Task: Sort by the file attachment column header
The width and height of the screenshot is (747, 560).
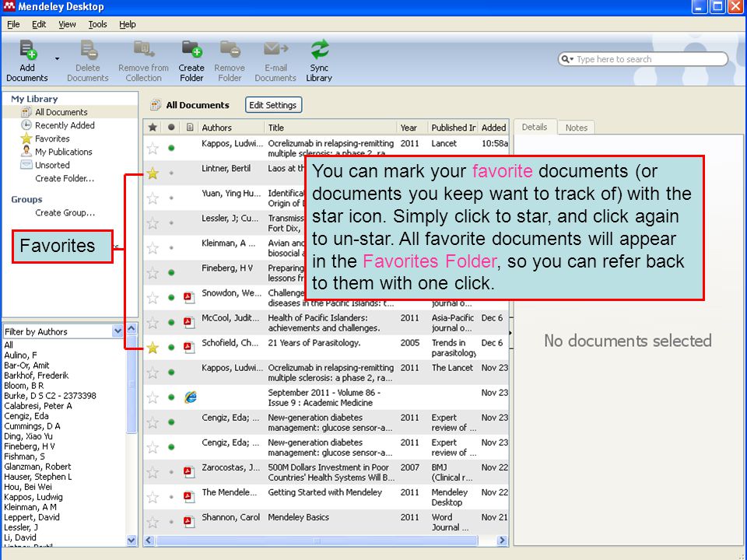Action: click(190, 127)
